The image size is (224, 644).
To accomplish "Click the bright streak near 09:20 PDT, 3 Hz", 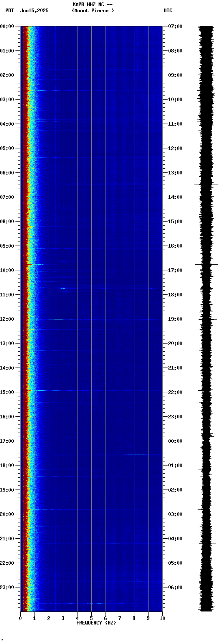I will (x=58, y=253).
